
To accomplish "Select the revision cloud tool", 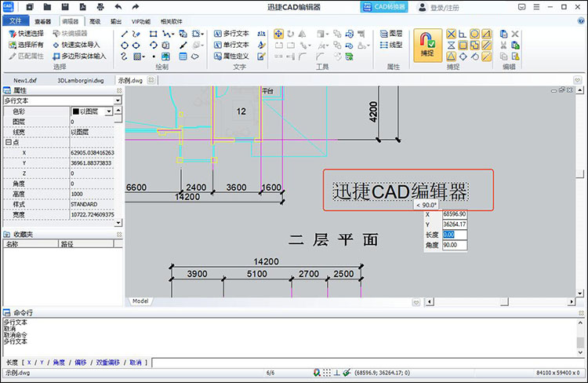I will pyautogui.click(x=195, y=57).
